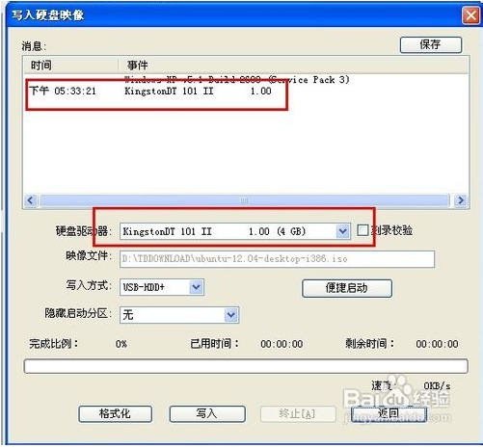This screenshot has width=483, height=448.
Task: Close the 写入硬盘映像 dialog
Action: pos(470,15)
